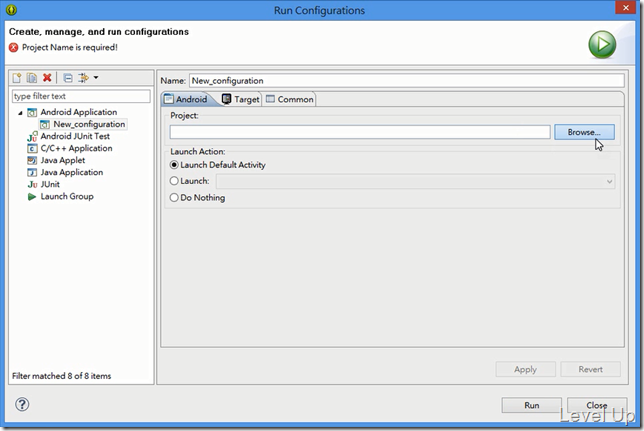The height and width of the screenshot is (431, 644).
Task: Click the Run button
Action: click(531, 405)
